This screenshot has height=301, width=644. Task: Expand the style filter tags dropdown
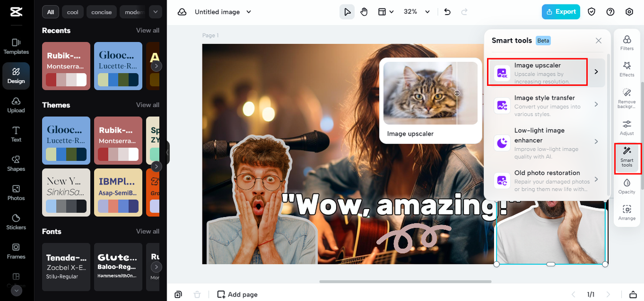pyautogui.click(x=155, y=12)
